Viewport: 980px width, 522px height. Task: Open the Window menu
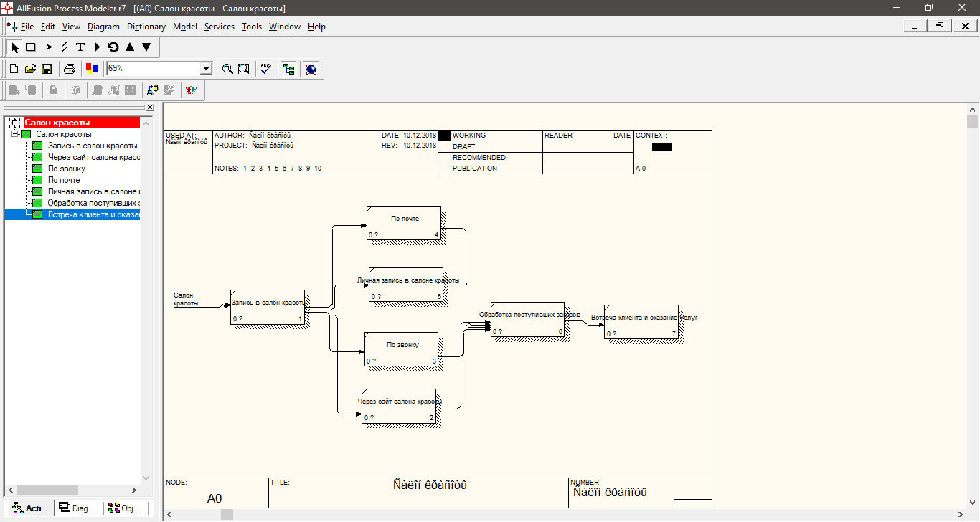pyautogui.click(x=285, y=27)
